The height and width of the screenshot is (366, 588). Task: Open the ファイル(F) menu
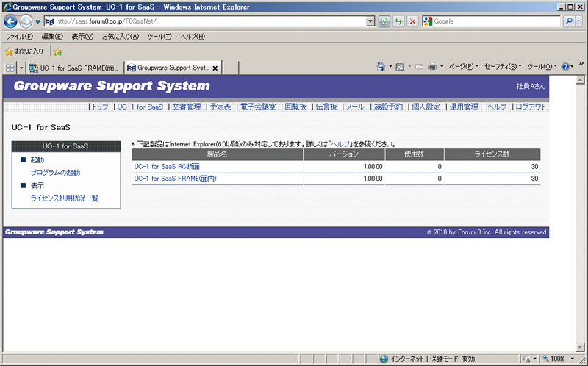tap(20, 36)
